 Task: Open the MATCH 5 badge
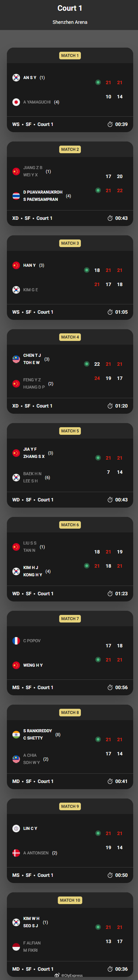click(70, 431)
